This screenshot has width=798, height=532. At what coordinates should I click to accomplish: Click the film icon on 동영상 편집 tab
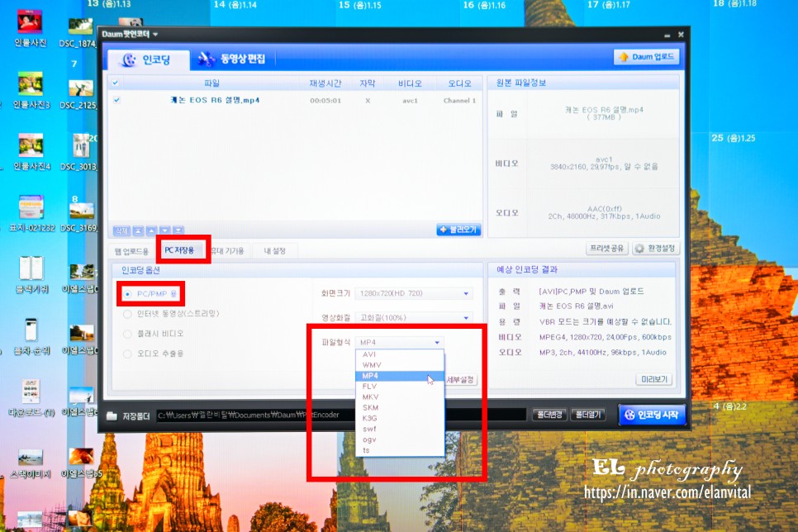click(x=206, y=58)
